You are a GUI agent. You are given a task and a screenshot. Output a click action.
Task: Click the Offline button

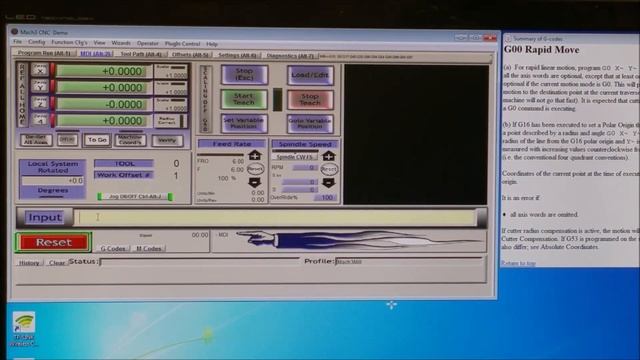(67, 140)
